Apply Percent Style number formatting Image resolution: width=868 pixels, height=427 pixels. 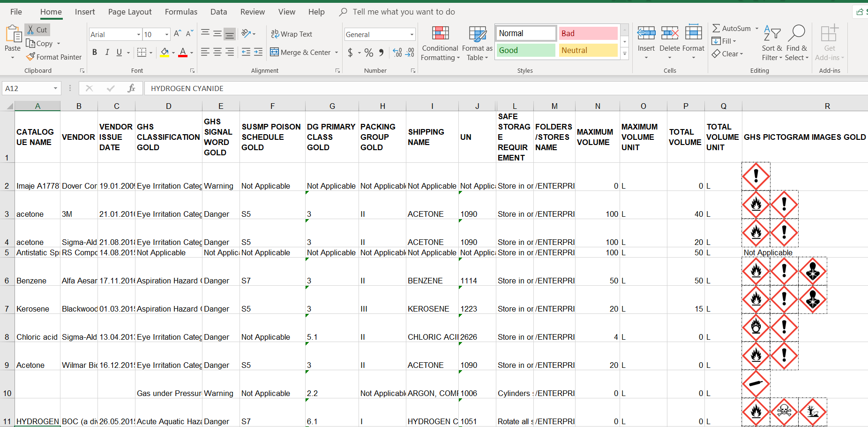point(368,53)
